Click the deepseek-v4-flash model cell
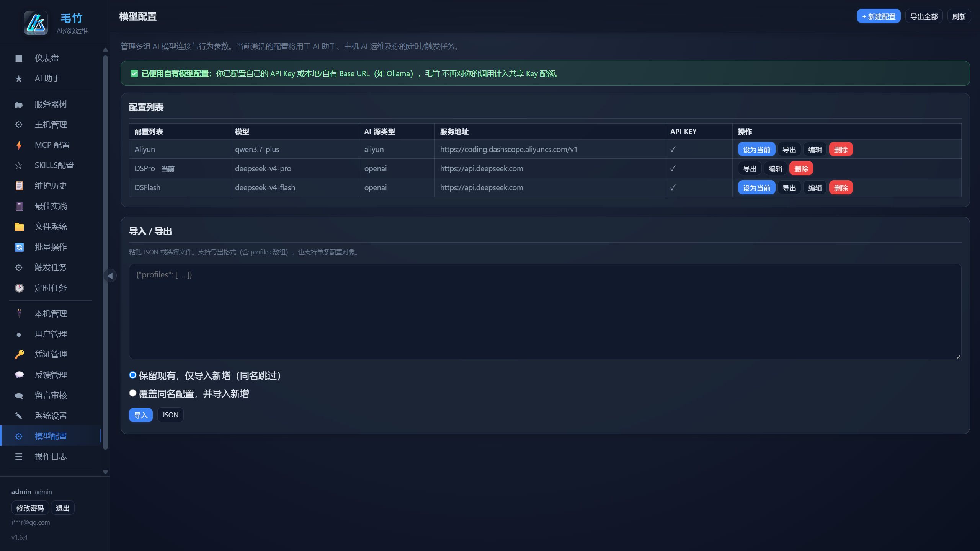980x551 pixels. coord(294,187)
